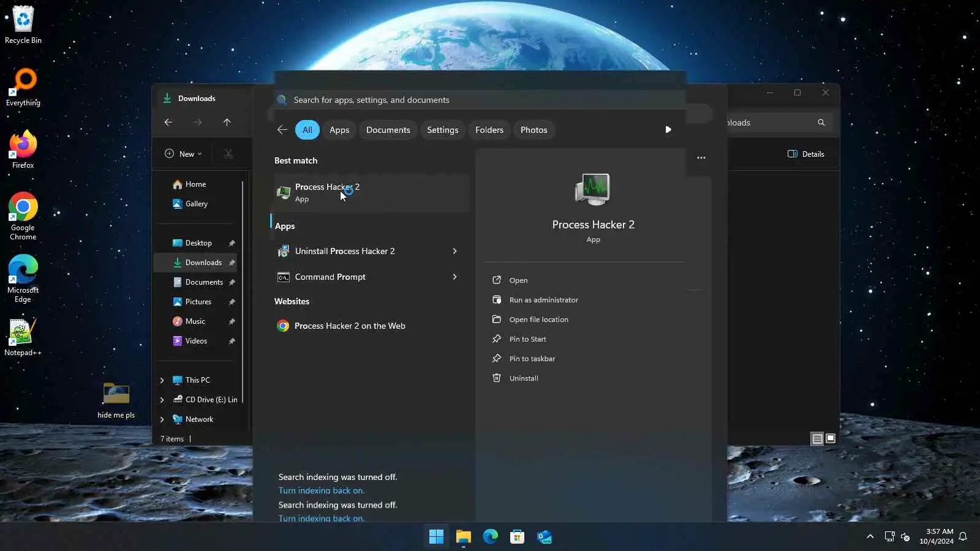Image resolution: width=980 pixels, height=551 pixels.
Task: Toggle the Details pane in Explorer
Action: 806,154
